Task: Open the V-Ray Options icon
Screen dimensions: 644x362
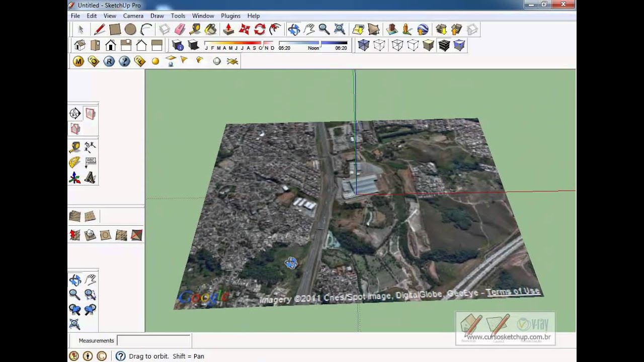Action: click(94, 61)
